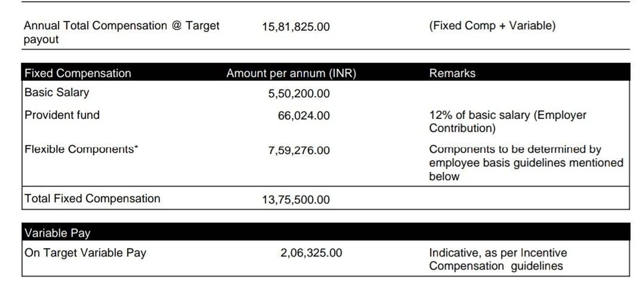Click the Total Fixed Compensation label
Viewport: 644px width, 294px height.
click(92, 198)
